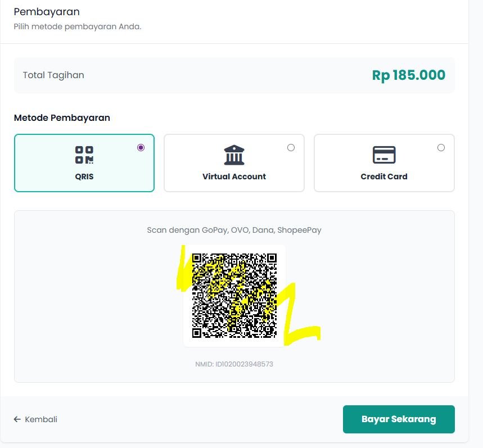Click the Pembayaran page heading
The width and height of the screenshot is (483, 448).
tap(47, 12)
